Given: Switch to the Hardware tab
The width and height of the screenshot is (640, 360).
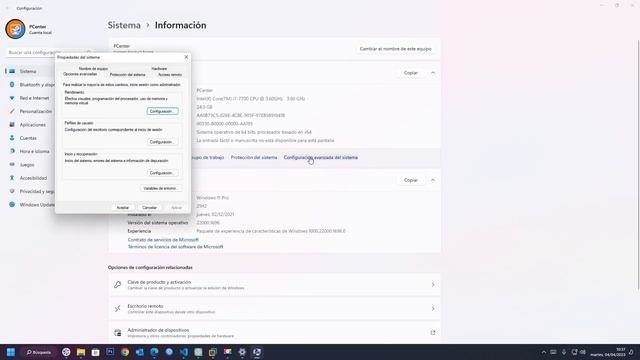Looking at the screenshot, I should pyautogui.click(x=159, y=69).
